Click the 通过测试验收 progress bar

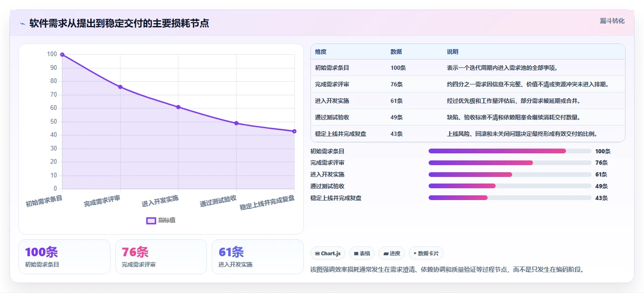coord(510,186)
